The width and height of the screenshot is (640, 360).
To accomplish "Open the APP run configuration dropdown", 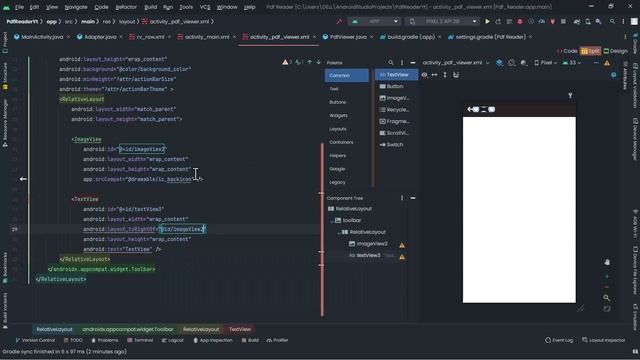I will tap(375, 21).
